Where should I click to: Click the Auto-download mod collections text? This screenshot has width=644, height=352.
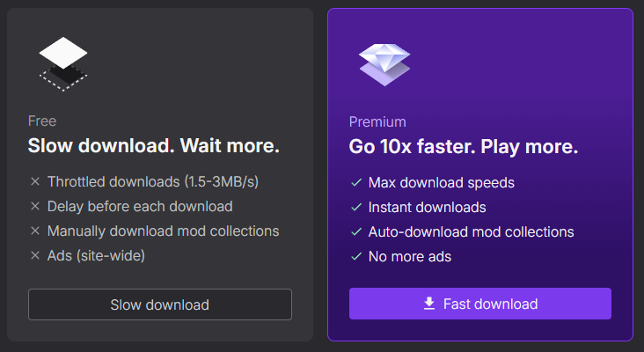(472, 232)
